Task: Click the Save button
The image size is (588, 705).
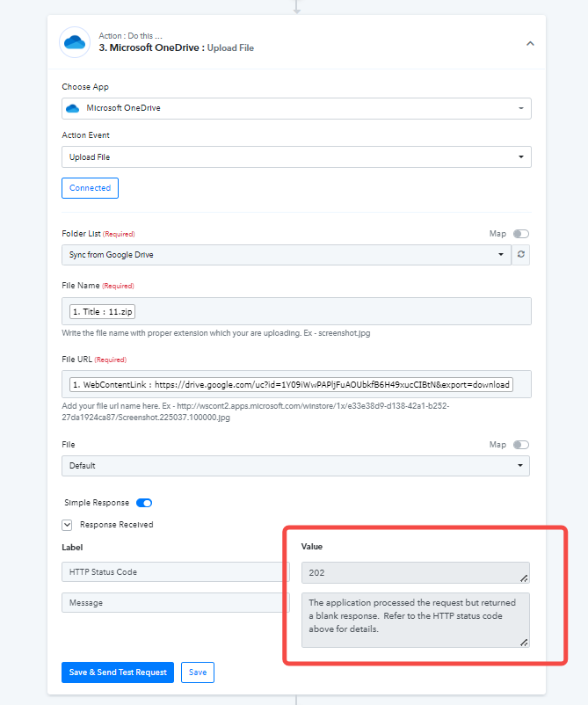Action: click(198, 672)
